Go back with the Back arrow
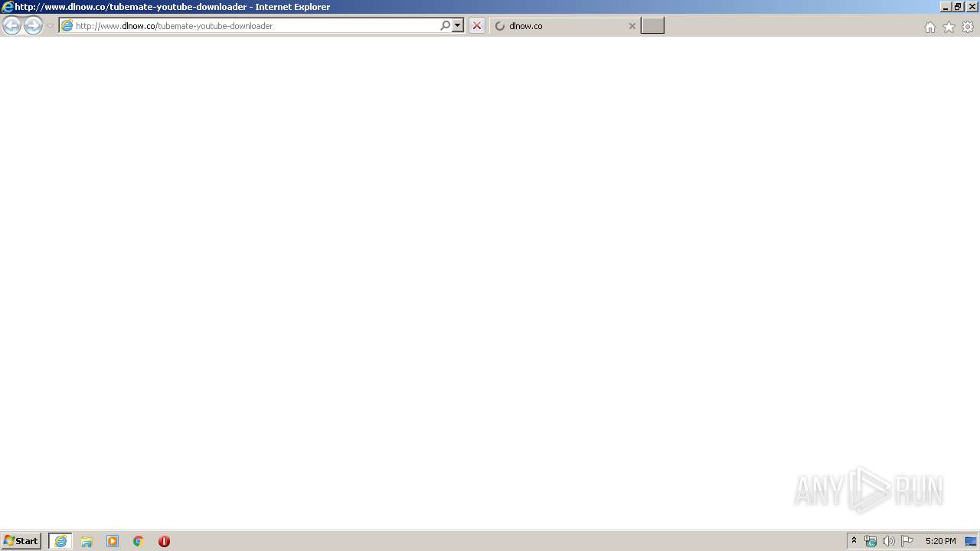This screenshot has height=551, width=980. tap(11, 26)
